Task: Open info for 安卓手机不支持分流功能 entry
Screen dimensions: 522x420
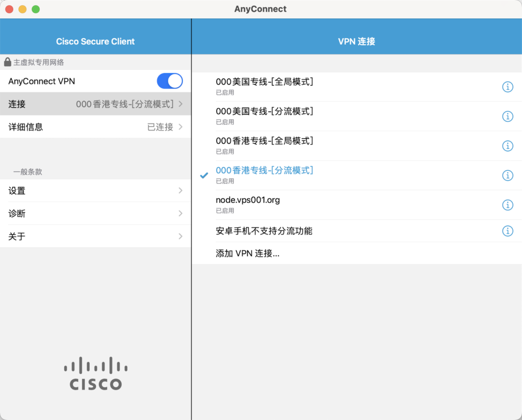Action: [x=507, y=231]
